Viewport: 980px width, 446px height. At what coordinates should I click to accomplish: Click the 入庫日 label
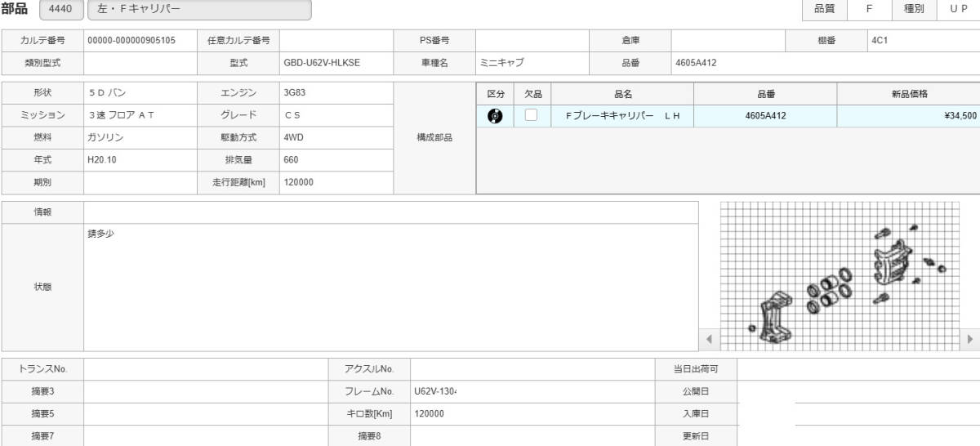696,413
